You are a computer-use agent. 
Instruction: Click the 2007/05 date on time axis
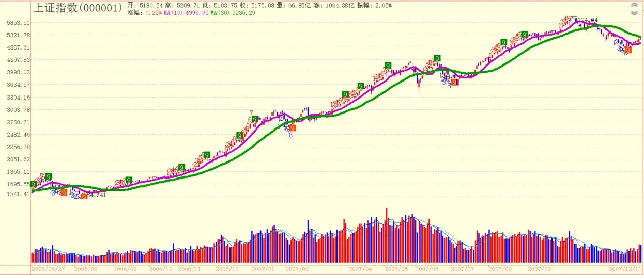(396, 269)
